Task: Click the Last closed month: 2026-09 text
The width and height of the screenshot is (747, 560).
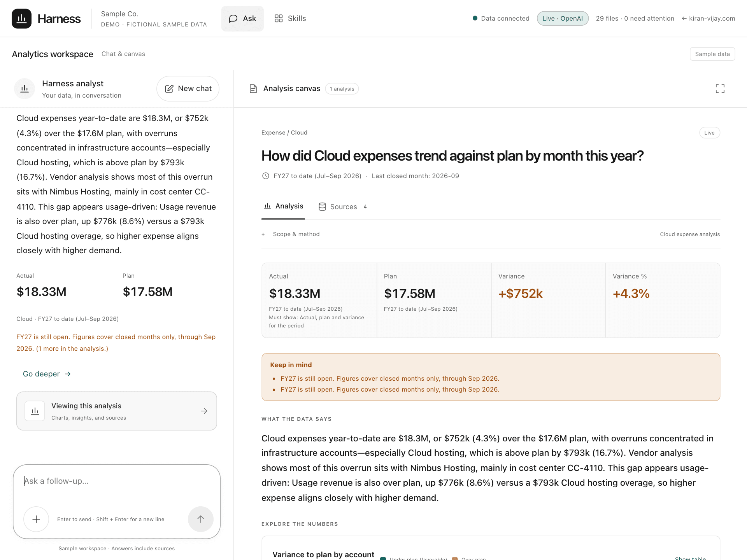Action: tap(416, 176)
